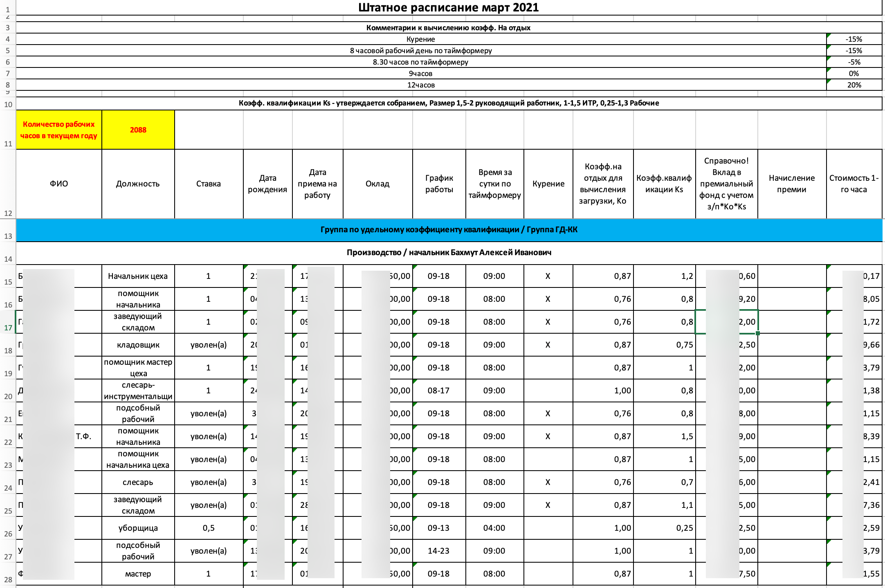Click Ks value 0,75 in the кладовщик row
This screenshot has height=588, width=885.
point(665,345)
